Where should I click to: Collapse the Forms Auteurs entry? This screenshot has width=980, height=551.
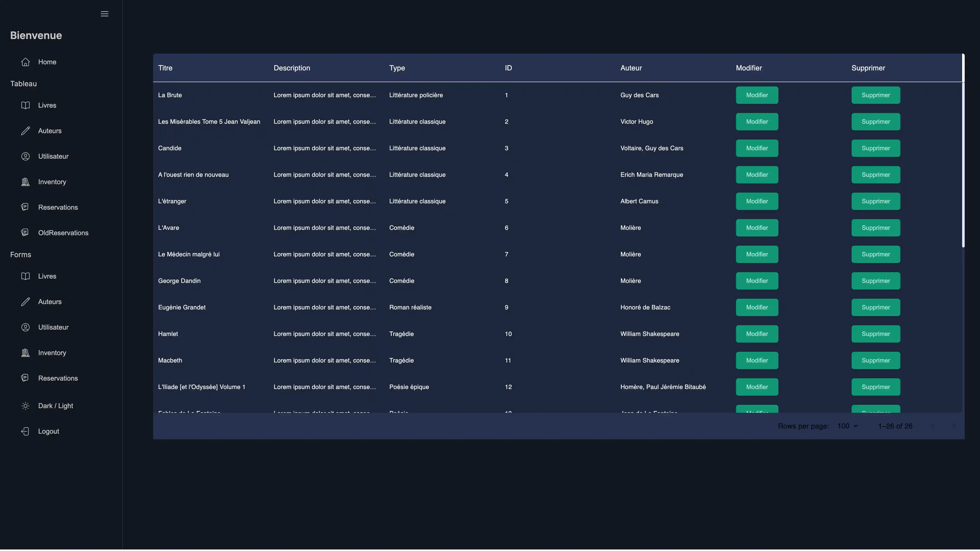tap(50, 301)
